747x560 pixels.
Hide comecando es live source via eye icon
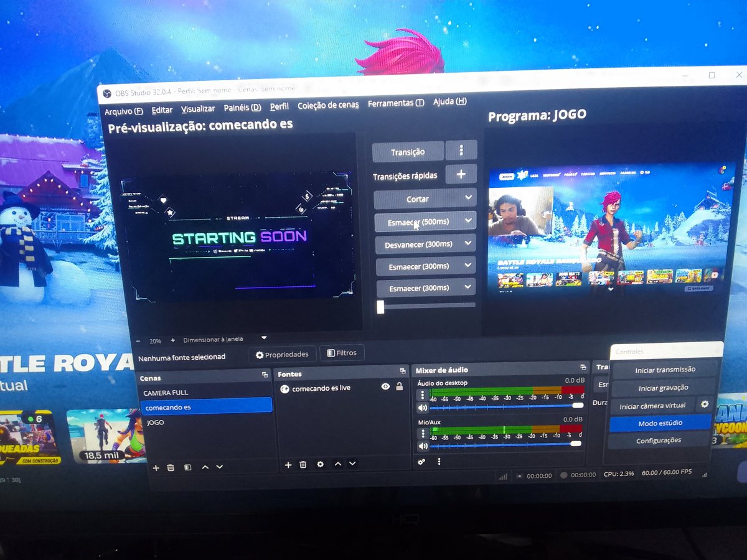click(385, 386)
